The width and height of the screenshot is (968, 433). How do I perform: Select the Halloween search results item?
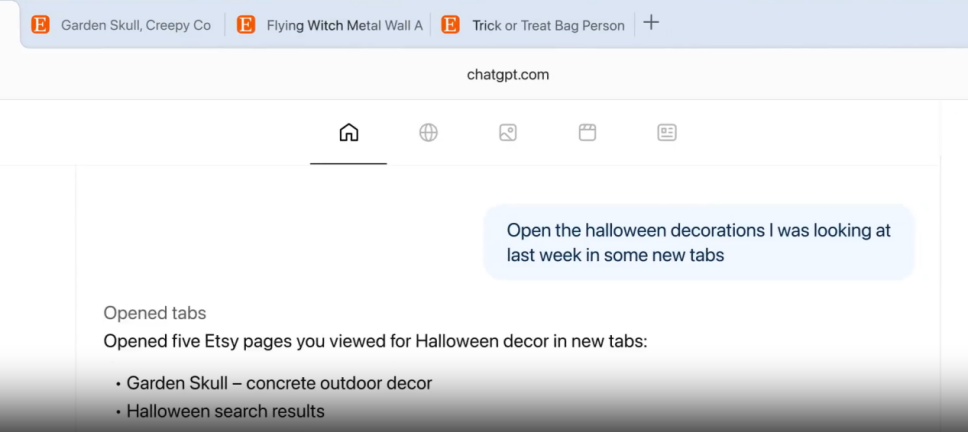pyautogui.click(x=225, y=411)
